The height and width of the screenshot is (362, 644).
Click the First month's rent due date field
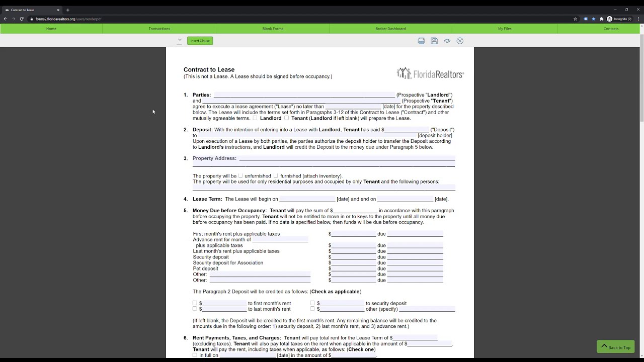point(415,234)
